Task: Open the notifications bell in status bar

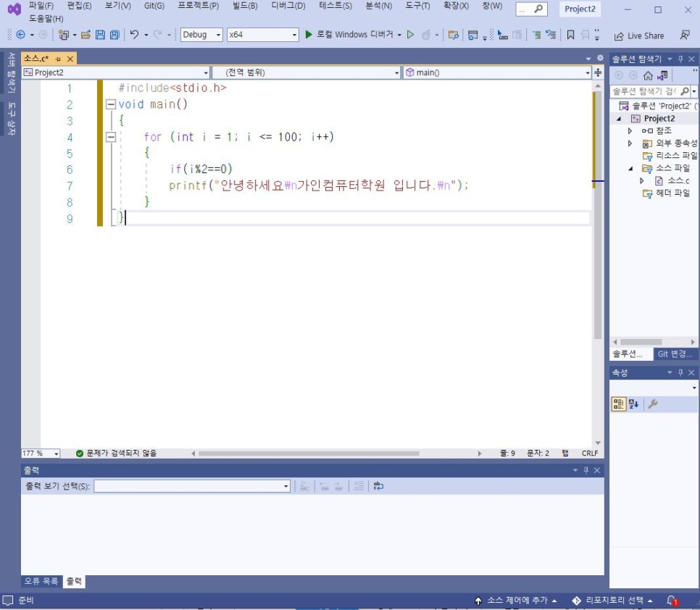Action: click(x=672, y=601)
